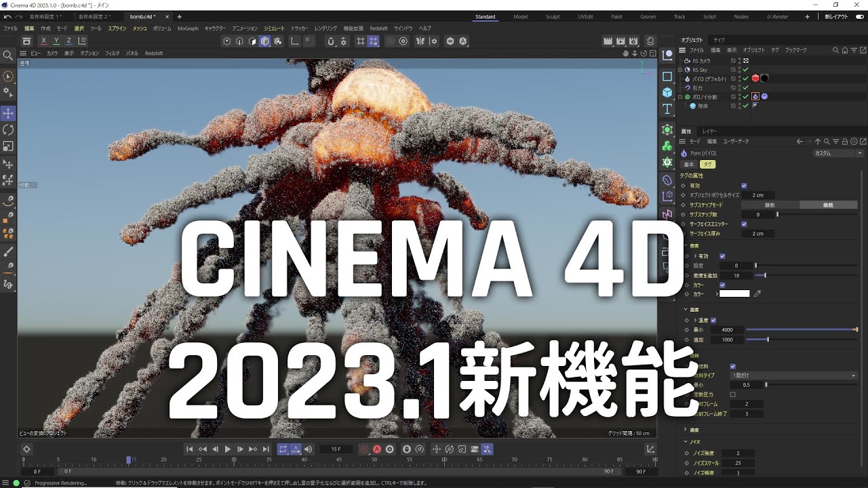
Task: Select the 離散 substep mode button
Action: (770, 205)
